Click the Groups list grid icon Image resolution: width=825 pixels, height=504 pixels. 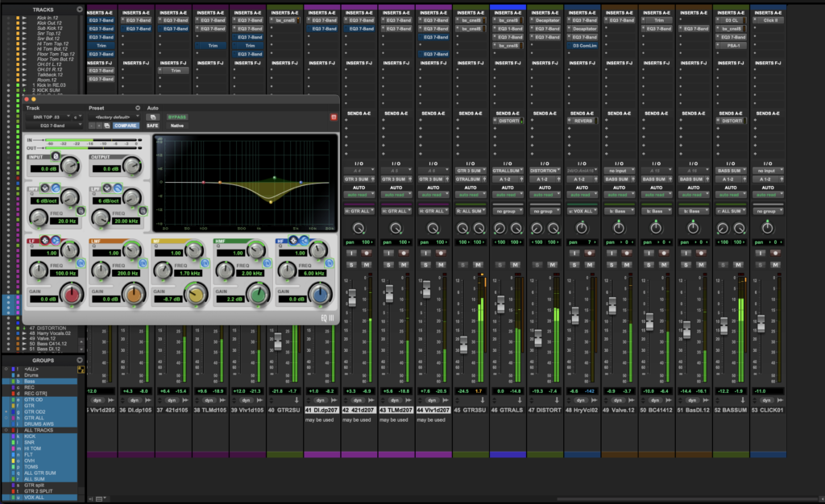pos(80,369)
